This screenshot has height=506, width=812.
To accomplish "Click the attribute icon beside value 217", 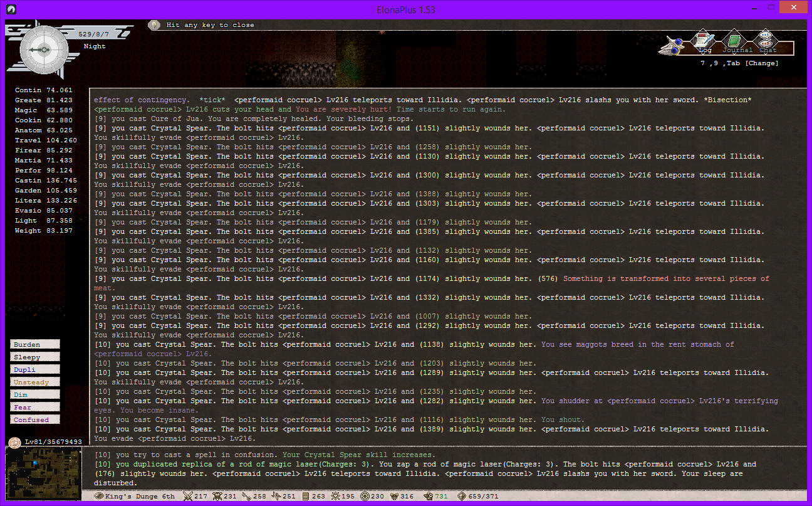I will [x=187, y=497].
